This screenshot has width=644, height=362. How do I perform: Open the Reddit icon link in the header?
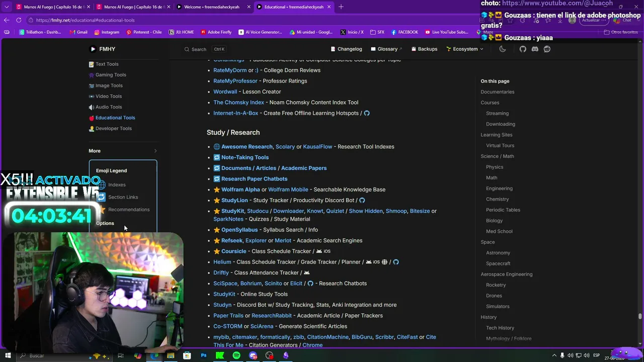547,49
